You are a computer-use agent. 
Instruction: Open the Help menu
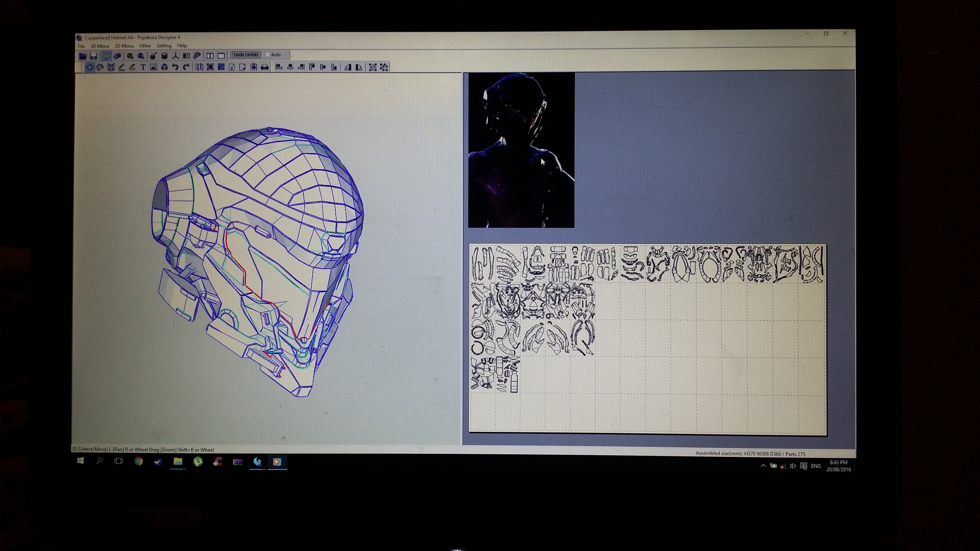[x=182, y=45]
